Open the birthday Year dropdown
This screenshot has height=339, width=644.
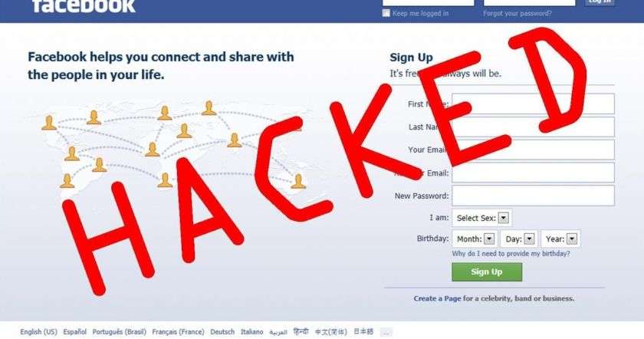tap(561, 239)
